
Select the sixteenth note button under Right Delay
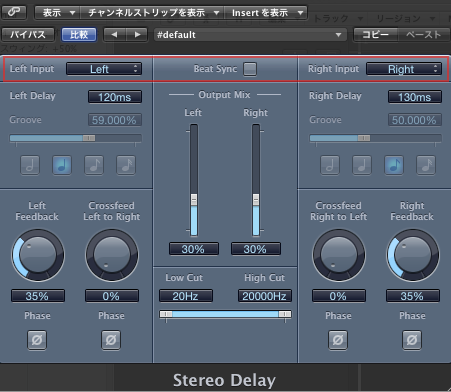point(426,165)
